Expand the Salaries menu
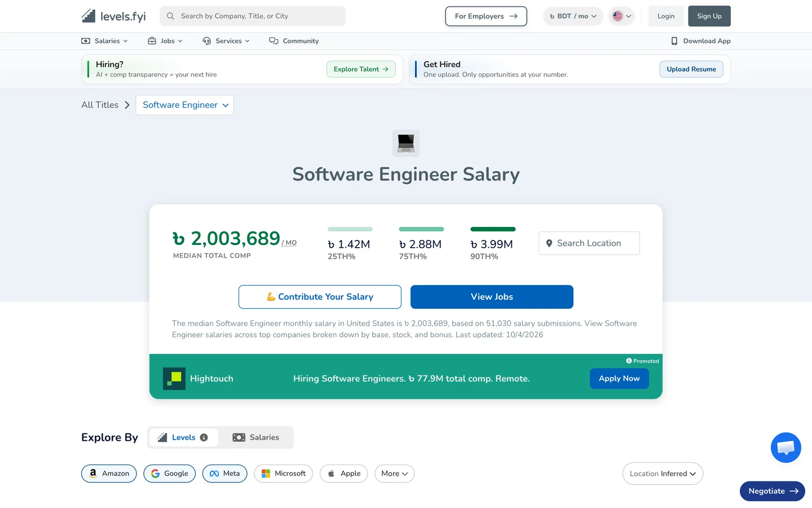This screenshot has width=812, height=508. [x=105, y=41]
